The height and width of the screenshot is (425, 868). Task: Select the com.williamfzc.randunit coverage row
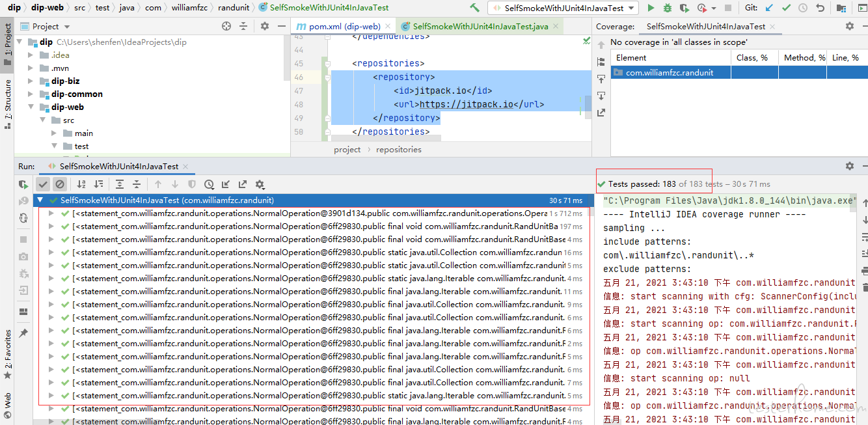[x=739, y=73]
